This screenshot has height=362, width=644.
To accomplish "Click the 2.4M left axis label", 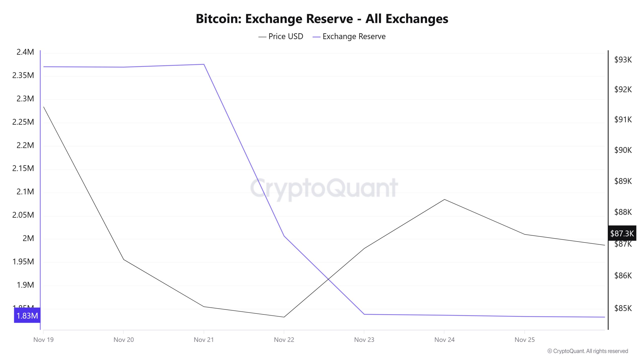I will point(25,52).
